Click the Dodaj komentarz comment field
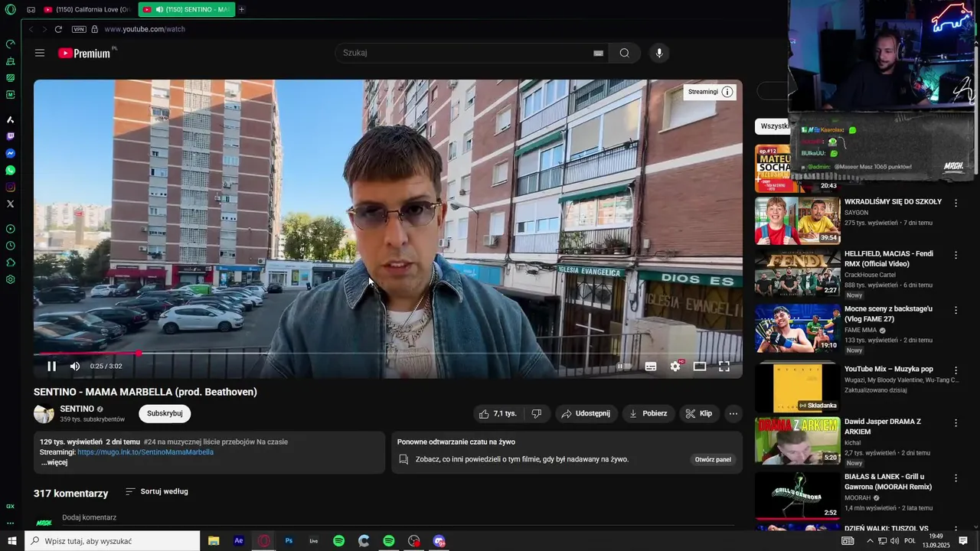The height and width of the screenshot is (551, 980). pyautogui.click(x=398, y=518)
